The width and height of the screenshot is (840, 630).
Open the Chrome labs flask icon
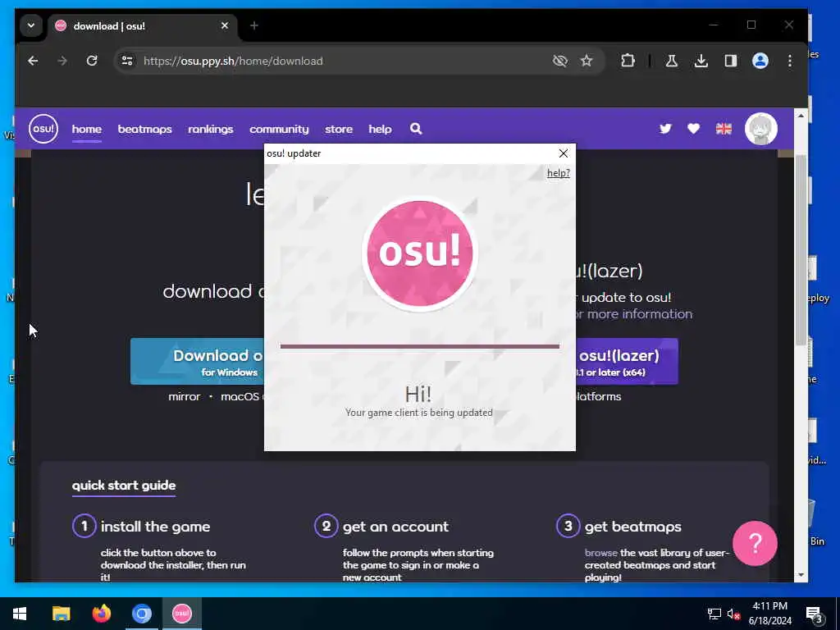point(671,61)
